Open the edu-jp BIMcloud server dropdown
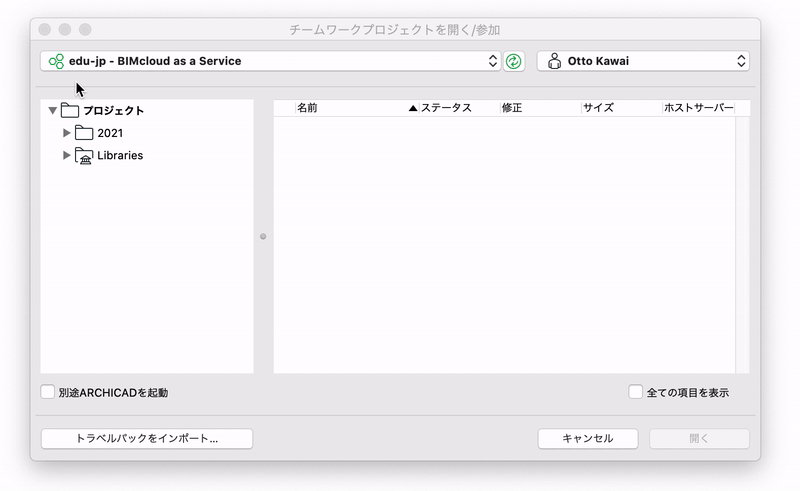This screenshot has height=491, width=800. pos(270,61)
